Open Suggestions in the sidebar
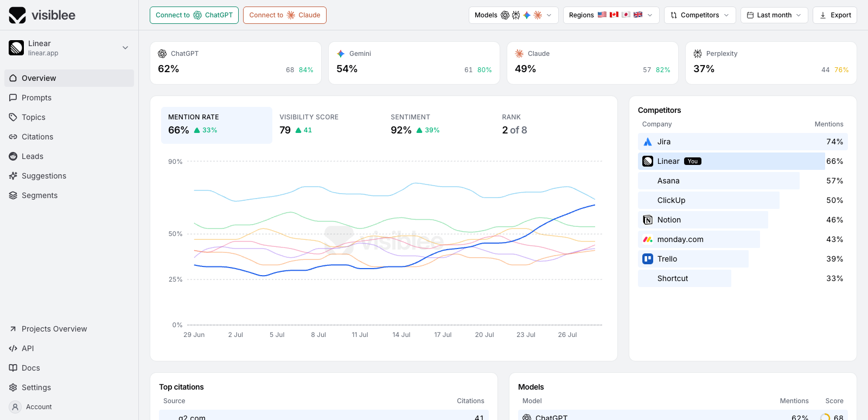Screen dimensions: 868x420 click(69, 176)
